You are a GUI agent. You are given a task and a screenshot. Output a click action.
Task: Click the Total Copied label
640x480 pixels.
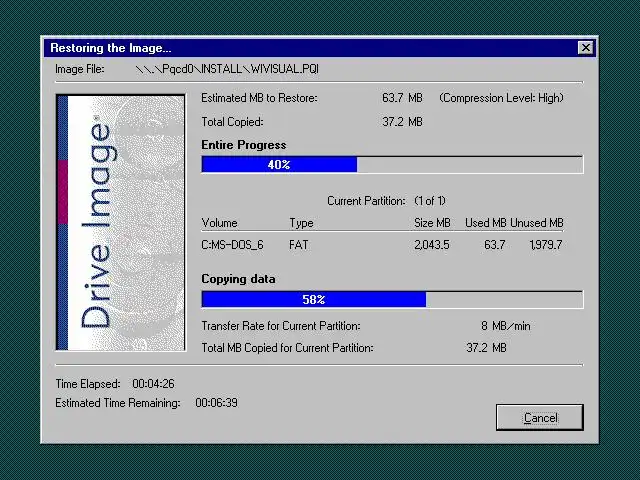(232, 122)
